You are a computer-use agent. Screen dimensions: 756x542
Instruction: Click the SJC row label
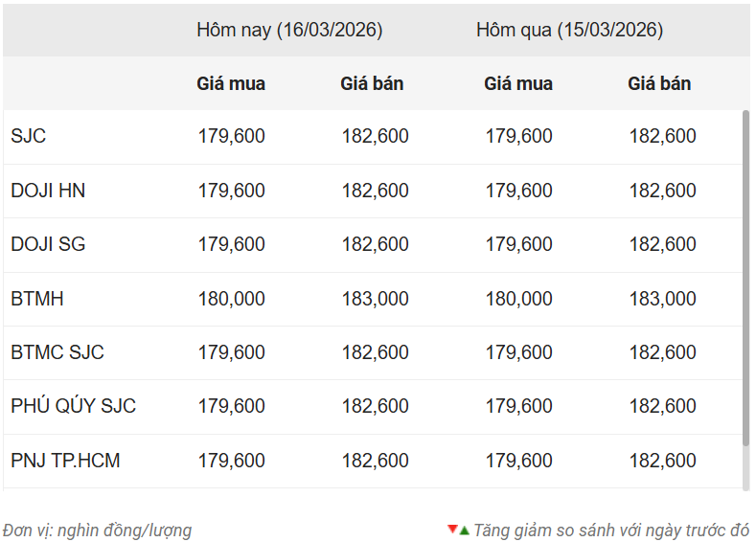[x=29, y=136]
